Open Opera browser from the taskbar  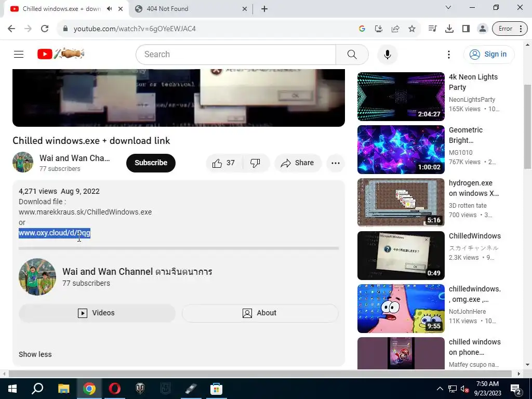click(x=115, y=389)
